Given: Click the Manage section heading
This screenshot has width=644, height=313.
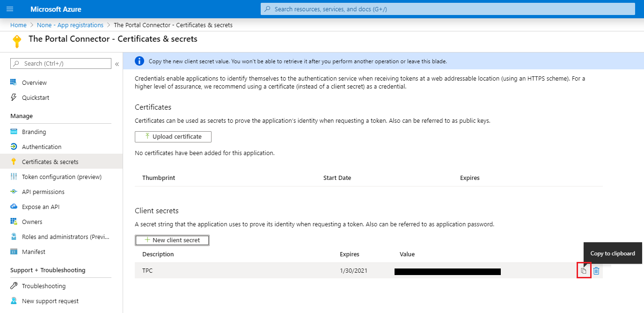Looking at the screenshot, I should [22, 116].
